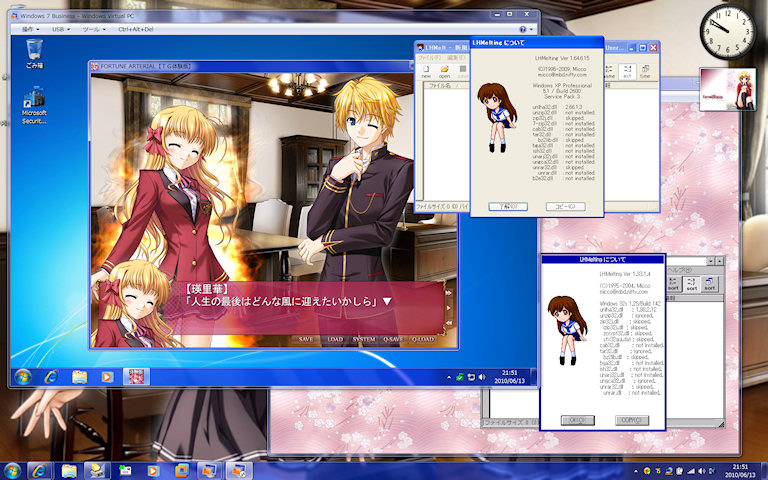
Task: Click the Q-SAVE button in the game window
Action: tap(393, 339)
